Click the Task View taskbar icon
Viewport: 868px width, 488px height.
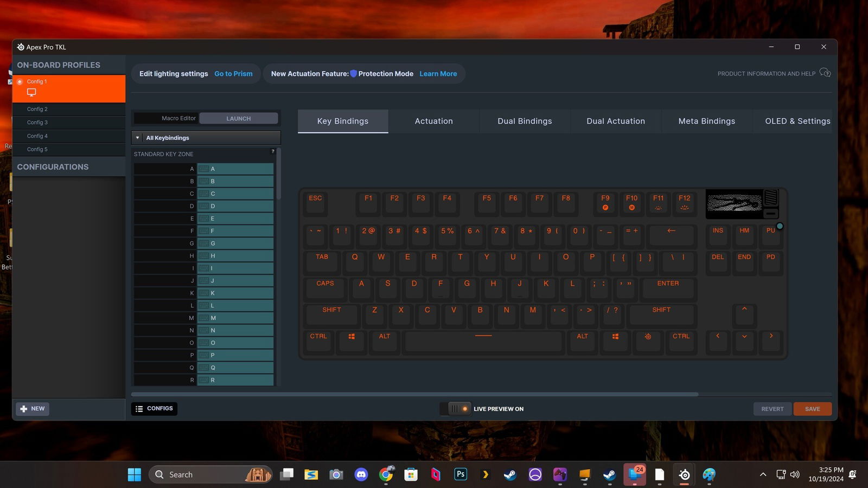point(286,474)
